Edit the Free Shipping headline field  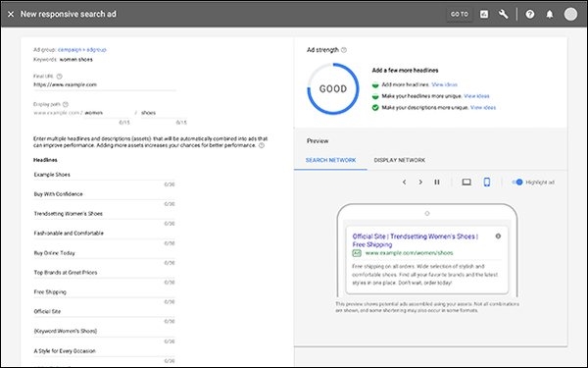(x=104, y=292)
